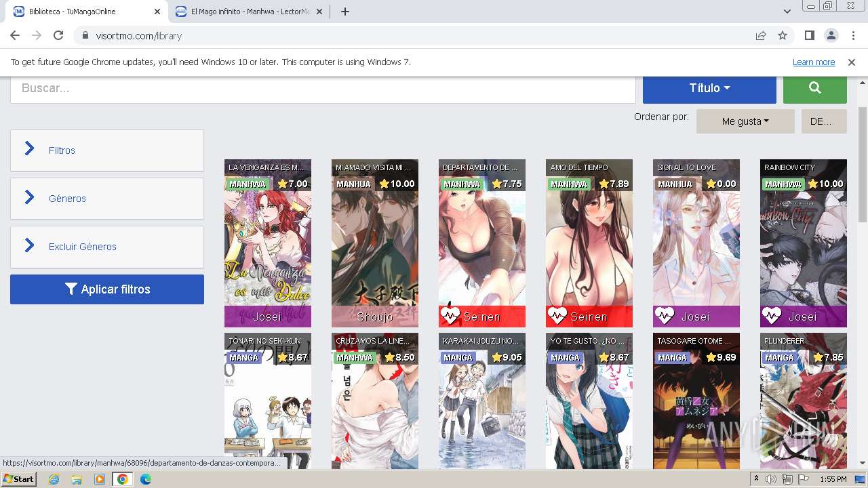
Task: Click the green search magnifier button
Action: tap(815, 88)
